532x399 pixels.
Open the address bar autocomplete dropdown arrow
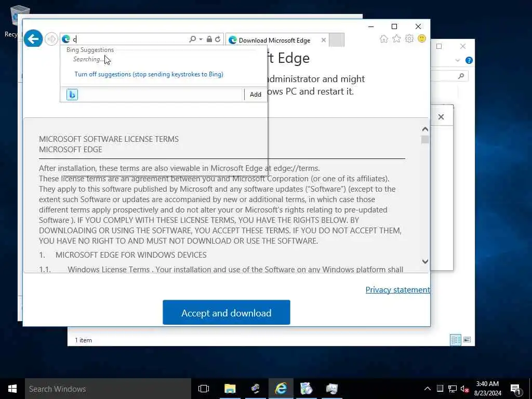pyautogui.click(x=201, y=39)
